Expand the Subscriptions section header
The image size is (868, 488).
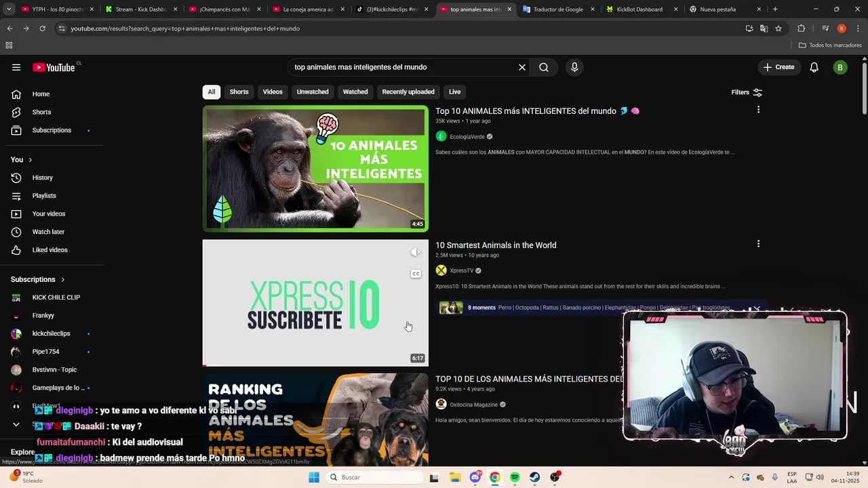pyautogui.click(x=38, y=279)
